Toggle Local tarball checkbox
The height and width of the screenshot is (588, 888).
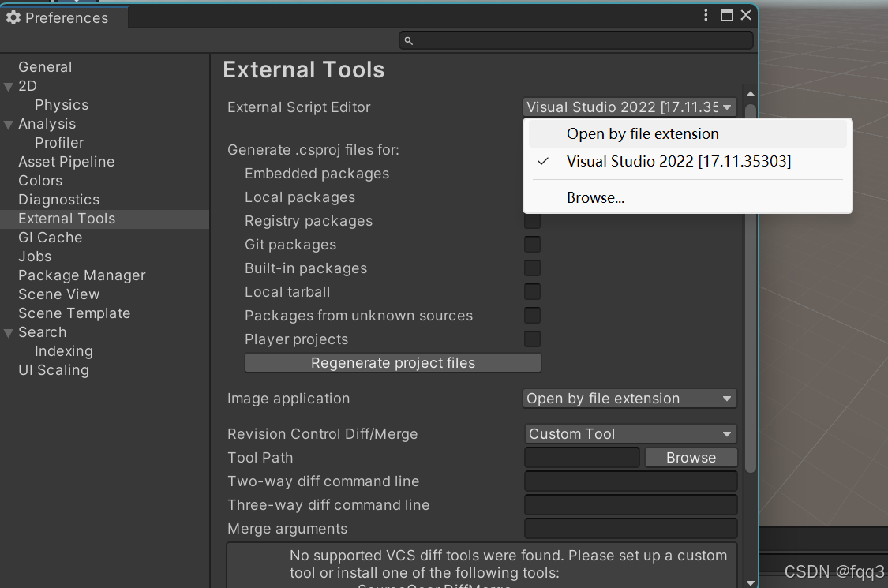click(532, 292)
